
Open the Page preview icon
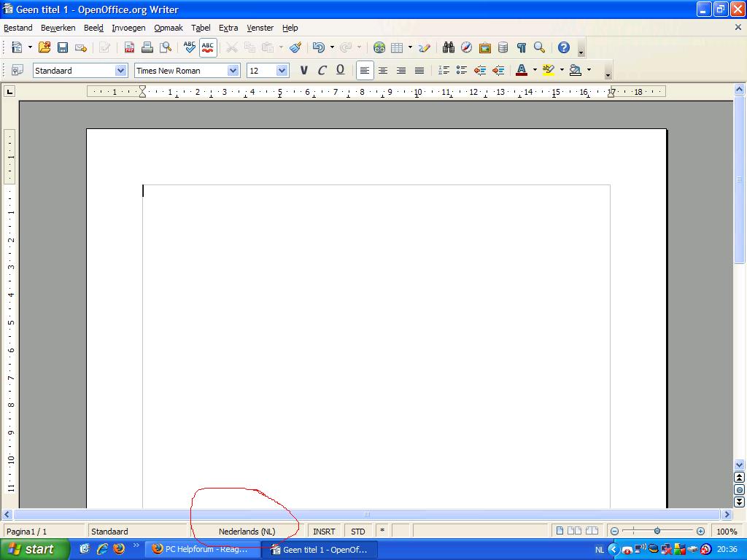pyautogui.click(x=166, y=47)
